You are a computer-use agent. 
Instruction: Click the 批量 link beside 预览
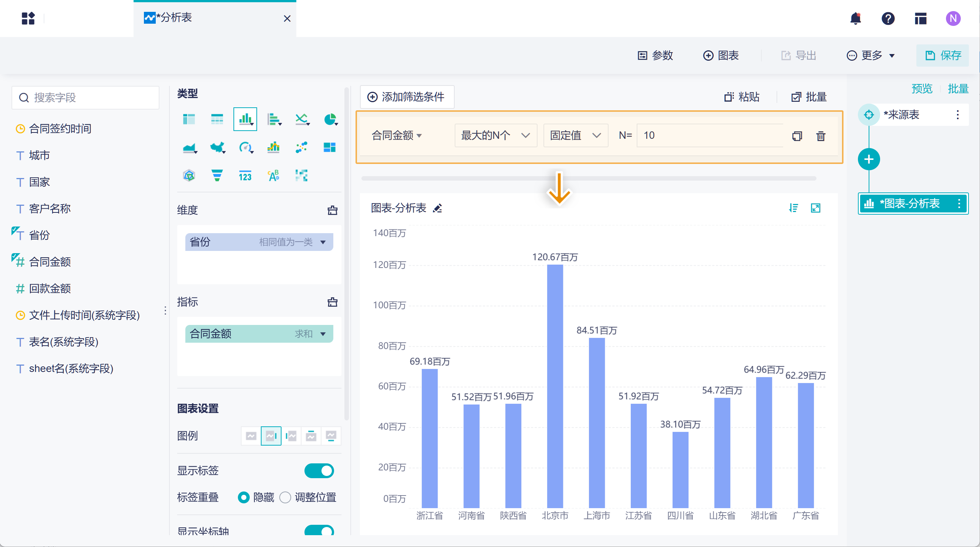click(x=958, y=89)
